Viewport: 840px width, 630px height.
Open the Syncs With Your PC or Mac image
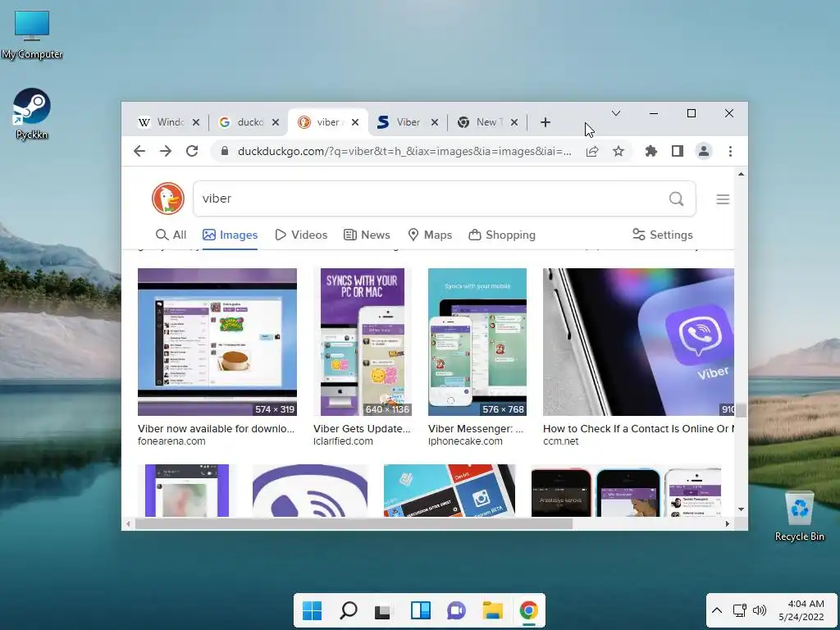coord(362,342)
